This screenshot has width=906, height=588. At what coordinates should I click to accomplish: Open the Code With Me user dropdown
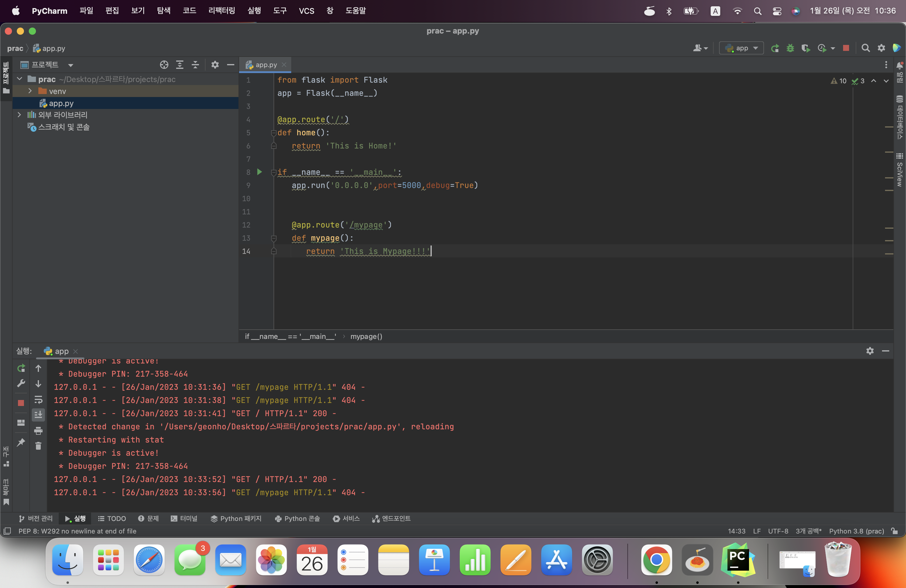[700, 48]
